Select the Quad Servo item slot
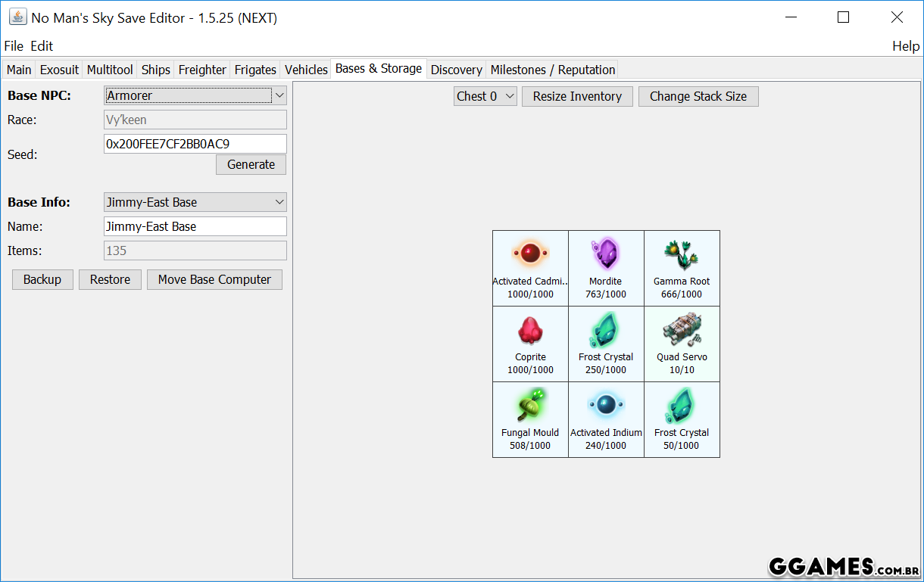Viewport: 924px width, 582px height. (x=682, y=344)
